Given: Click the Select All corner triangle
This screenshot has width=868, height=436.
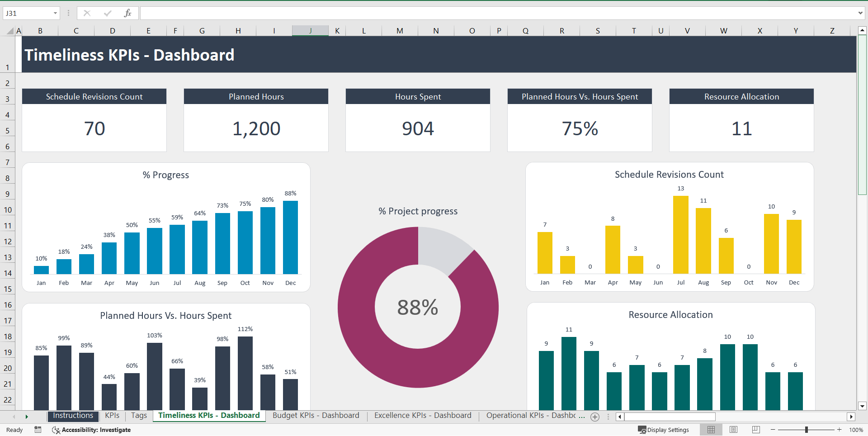Looking at the screenshot, I should point(10,31).
